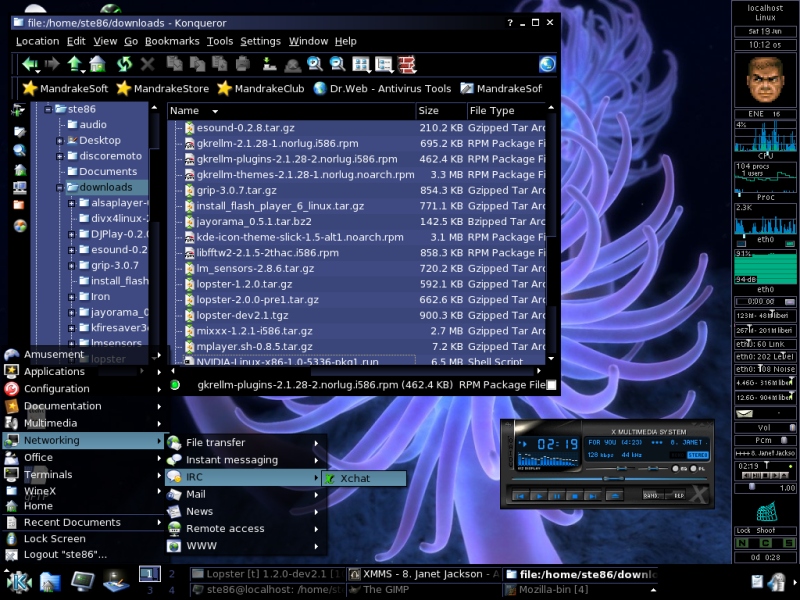Image resolution: width=800 pixels, height=600 pixels.
Task: Open the search sidebar icon in Konqueror
Action: (x=19, y=150)
